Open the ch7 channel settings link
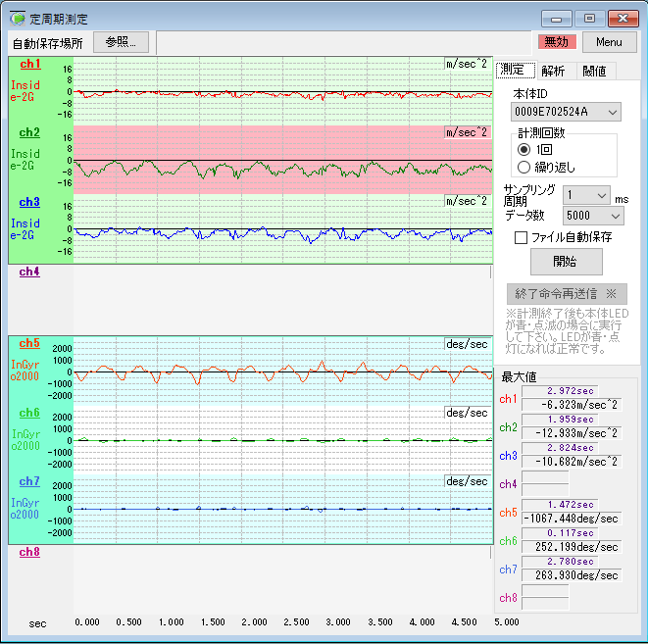 pos(29,481)
